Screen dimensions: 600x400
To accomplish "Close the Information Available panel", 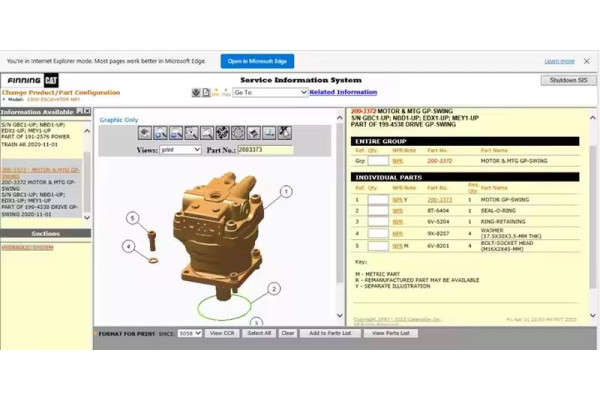I will pos(87,112).
